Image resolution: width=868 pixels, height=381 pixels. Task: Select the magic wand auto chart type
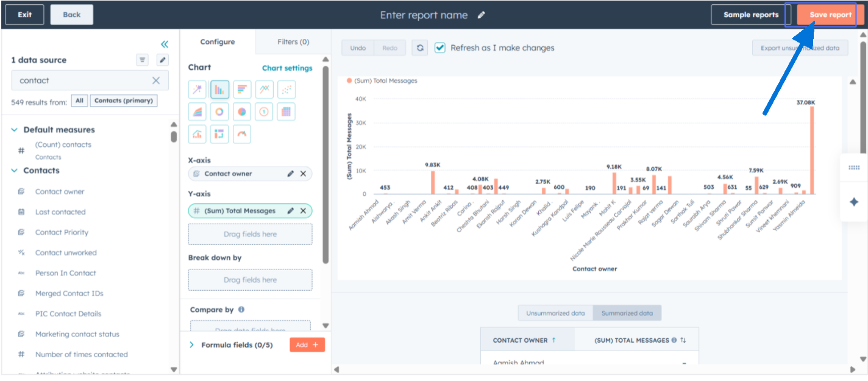(197, 90)
